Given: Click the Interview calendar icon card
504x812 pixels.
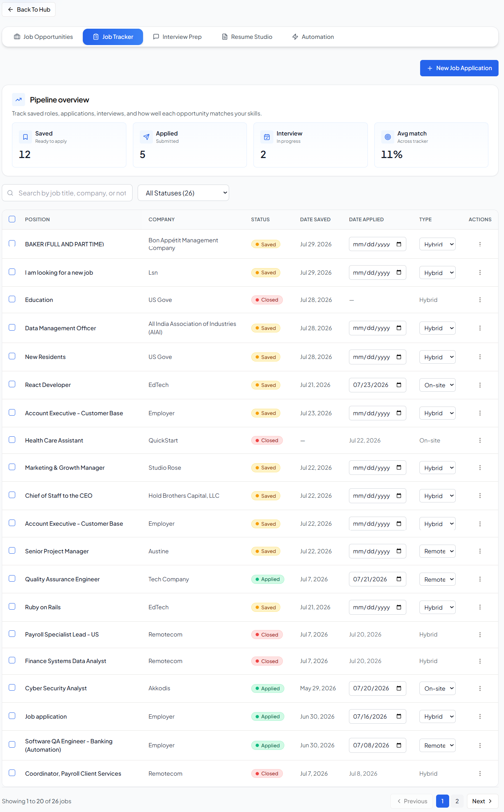Looking at the screenshot, I should (x=267, y=137).
